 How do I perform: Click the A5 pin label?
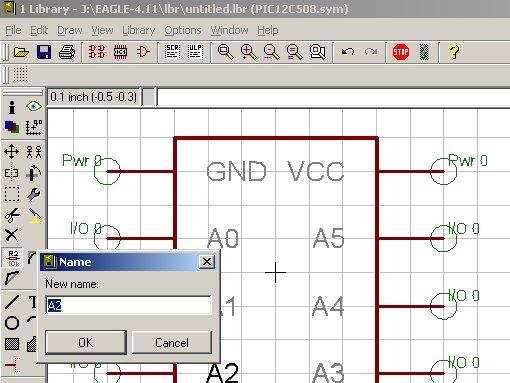coord(328,238)
